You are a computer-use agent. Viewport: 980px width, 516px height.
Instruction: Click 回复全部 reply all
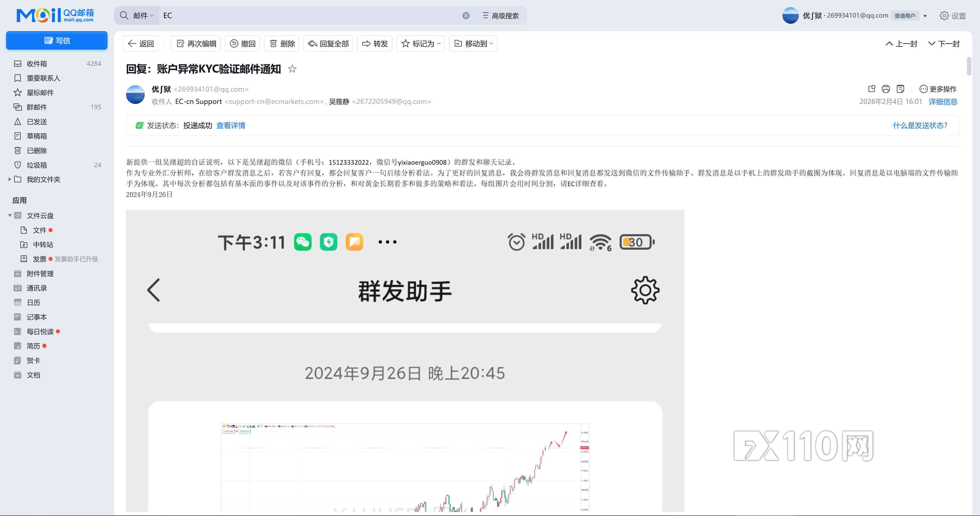(x=328, y=43)
